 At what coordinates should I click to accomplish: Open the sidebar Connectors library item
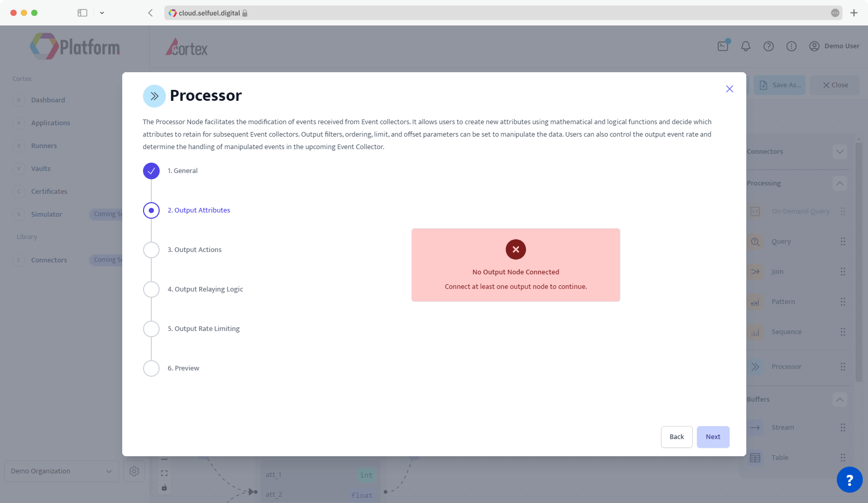pyautogui.click(x=49, y=260)
